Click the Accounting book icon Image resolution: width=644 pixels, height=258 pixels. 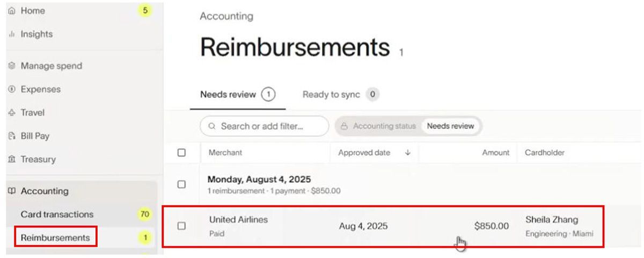(x=11, y=191)
